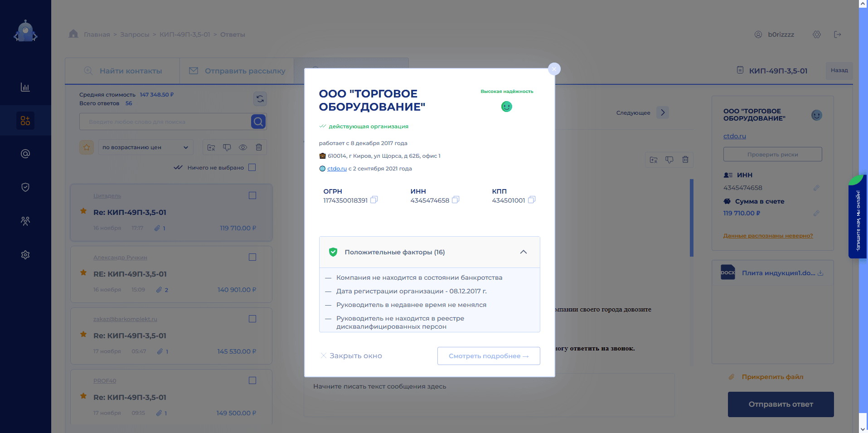The width and height of the screenshot is (868, 433).
Task: Open 'по возрастанию цен' sort dropdown
Action: click(145, 147)
